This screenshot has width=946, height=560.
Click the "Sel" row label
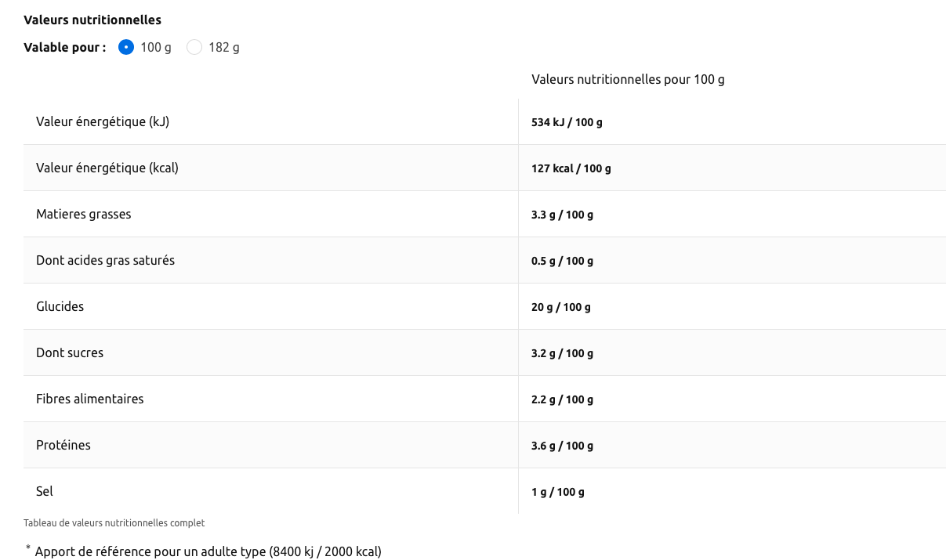pyautogui.click(x=45, y=491)
